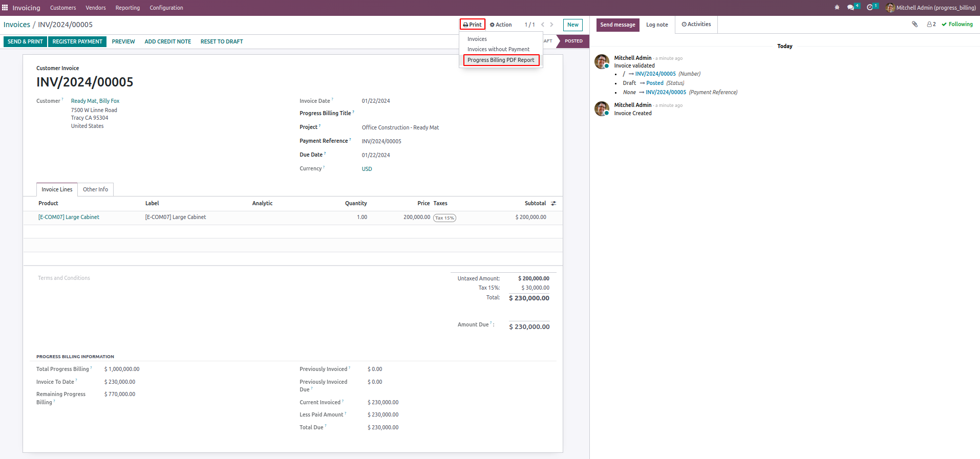Open the apps grid menu icon
The height and width of the screenshot is (459, 980).
click(5, 8)
